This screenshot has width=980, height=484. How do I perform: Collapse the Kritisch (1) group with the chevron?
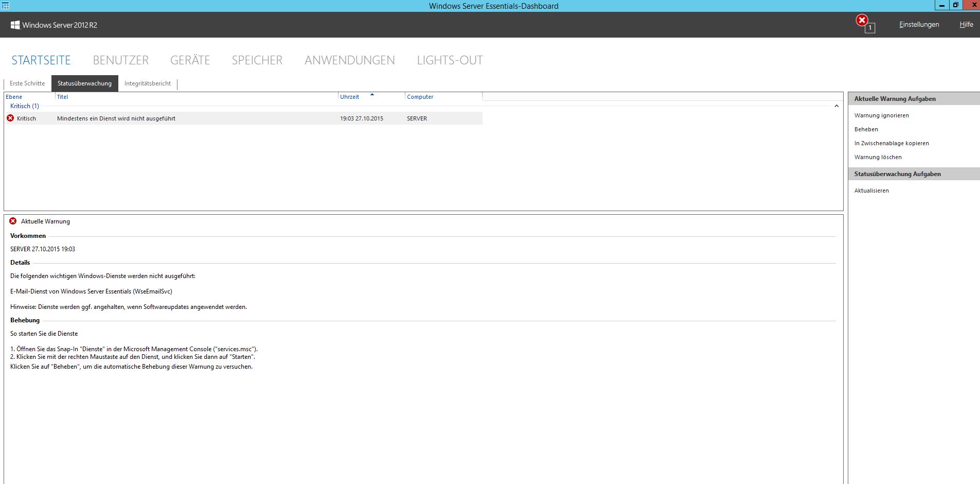click(x=836, y=106)
